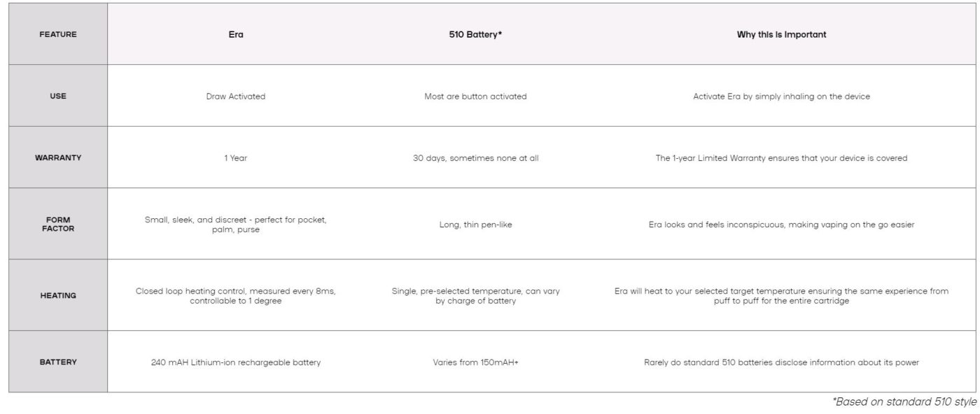
Task: Select the Varies from 150mAH+ cell
Action: tap(475, 362)
